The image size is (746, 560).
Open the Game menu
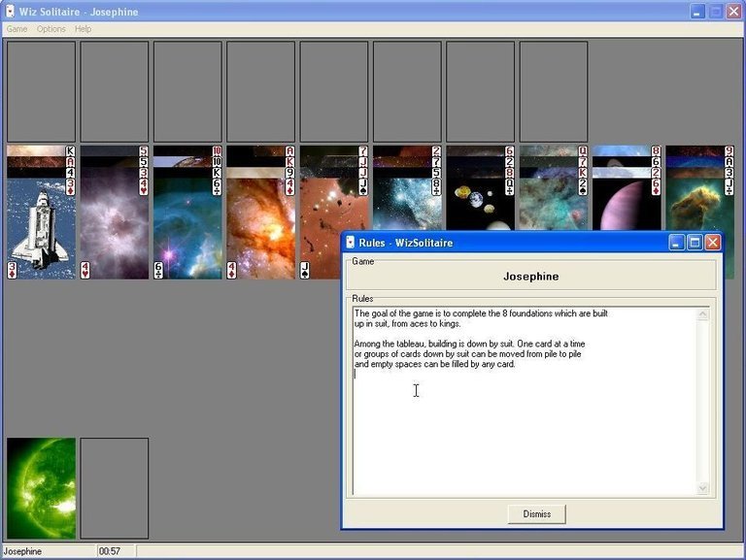tap(17, 29)
